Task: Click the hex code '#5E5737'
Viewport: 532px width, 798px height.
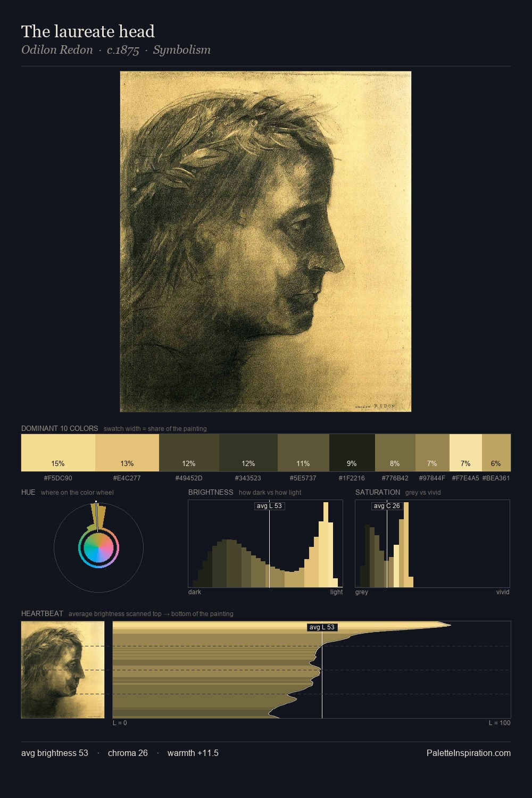Action: (303, 478)
